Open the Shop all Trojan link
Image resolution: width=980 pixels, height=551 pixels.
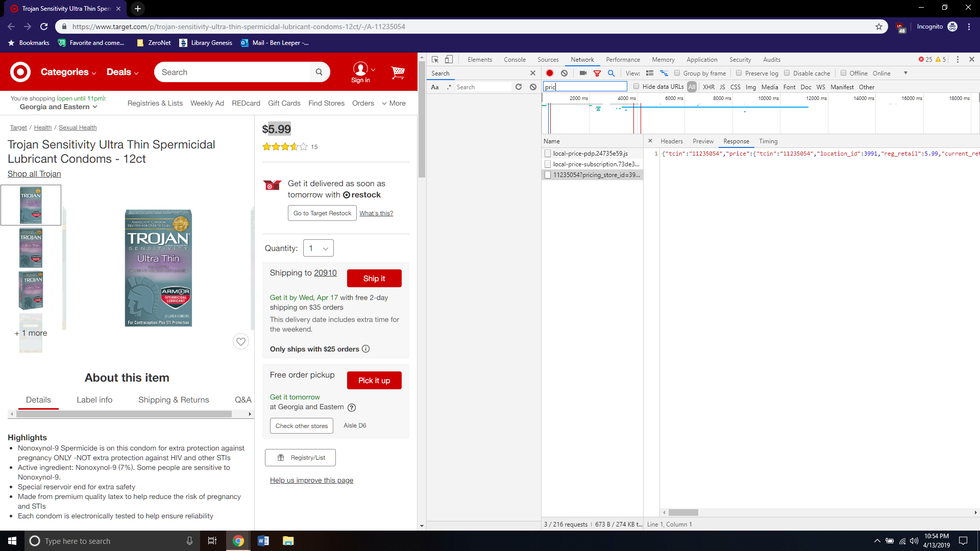[x=34, y=174]
